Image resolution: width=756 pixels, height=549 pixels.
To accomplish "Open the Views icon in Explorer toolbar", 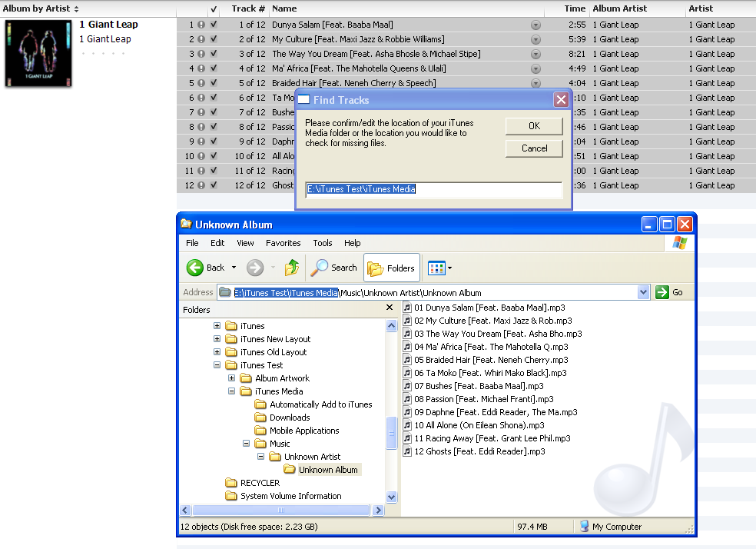I will (436, 268).
